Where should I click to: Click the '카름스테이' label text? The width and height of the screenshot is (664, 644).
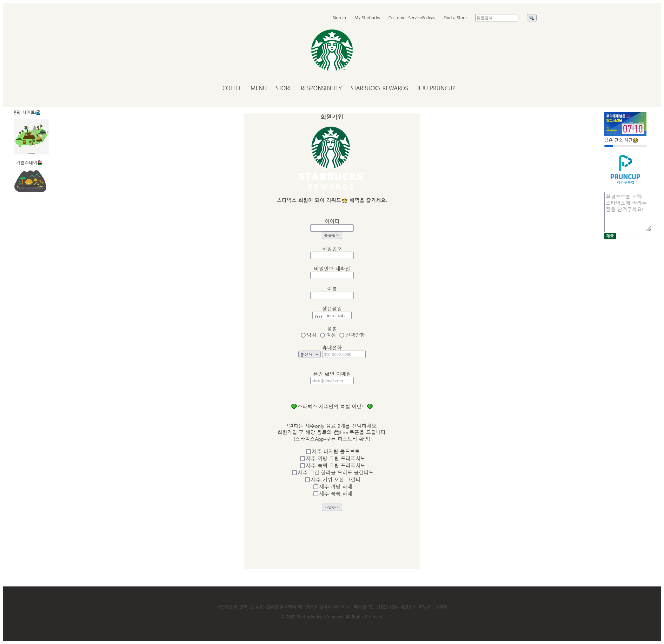tap(27, 162)
